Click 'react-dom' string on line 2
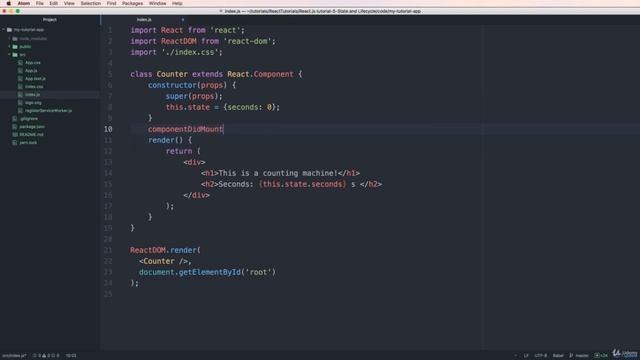 (247, 41)
